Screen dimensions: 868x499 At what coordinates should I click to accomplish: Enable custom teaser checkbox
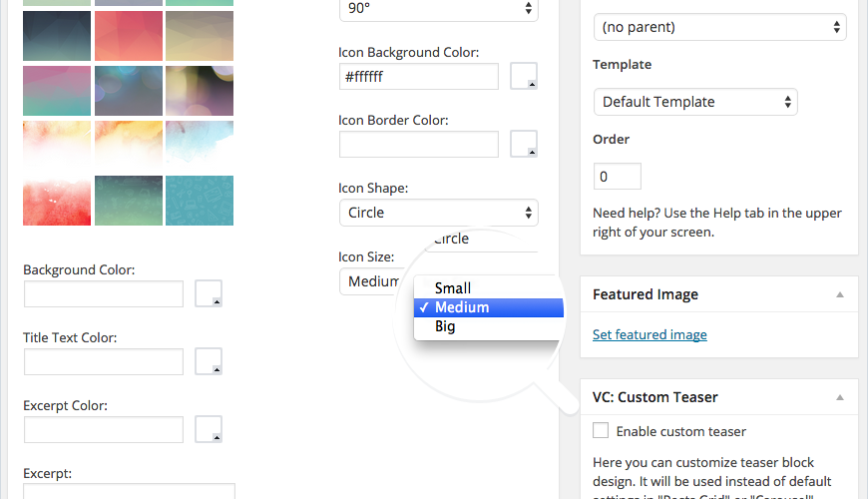[601, 431]
